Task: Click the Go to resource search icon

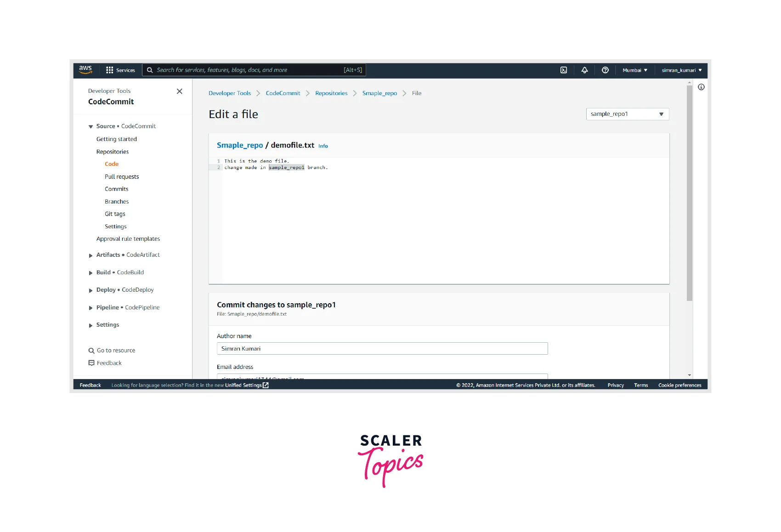Action: coord(91,351)
